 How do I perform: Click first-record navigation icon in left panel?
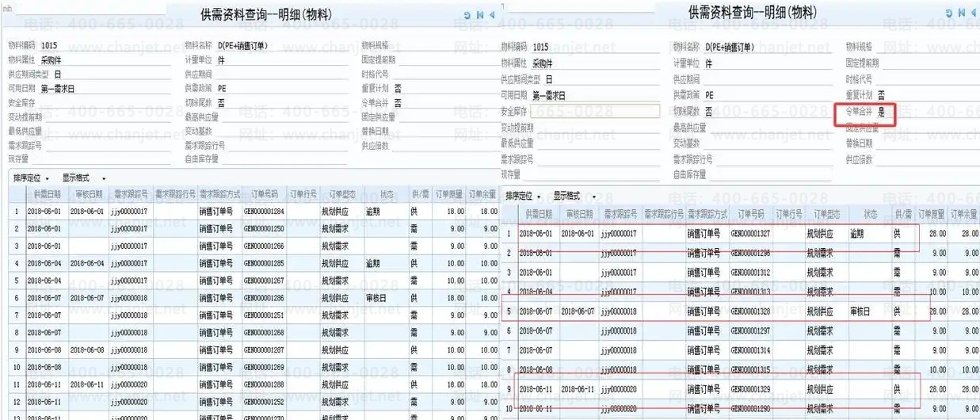point(479,13)
